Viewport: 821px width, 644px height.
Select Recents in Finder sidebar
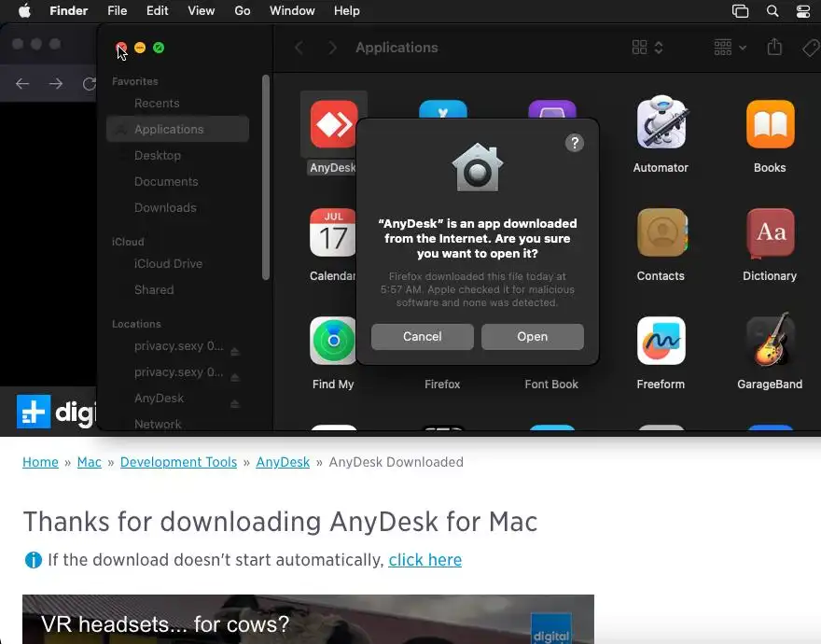point(177,104)
